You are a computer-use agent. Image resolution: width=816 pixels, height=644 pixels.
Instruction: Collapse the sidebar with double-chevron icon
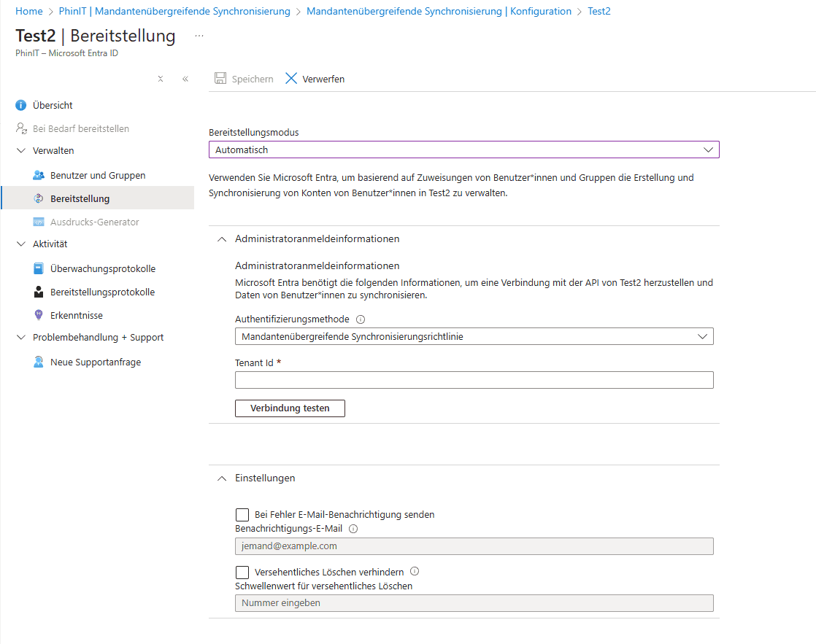(x=185, y=79)
